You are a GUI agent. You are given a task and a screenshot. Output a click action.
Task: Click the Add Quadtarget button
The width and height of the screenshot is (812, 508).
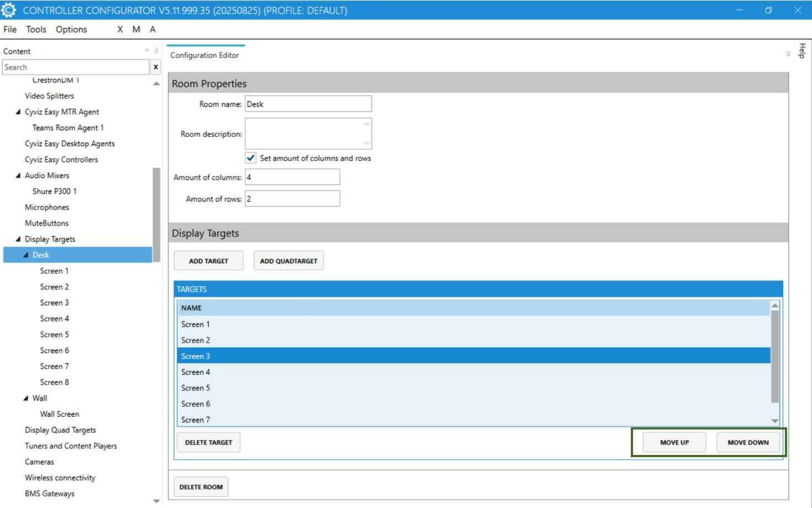click(x=288, y=261)
